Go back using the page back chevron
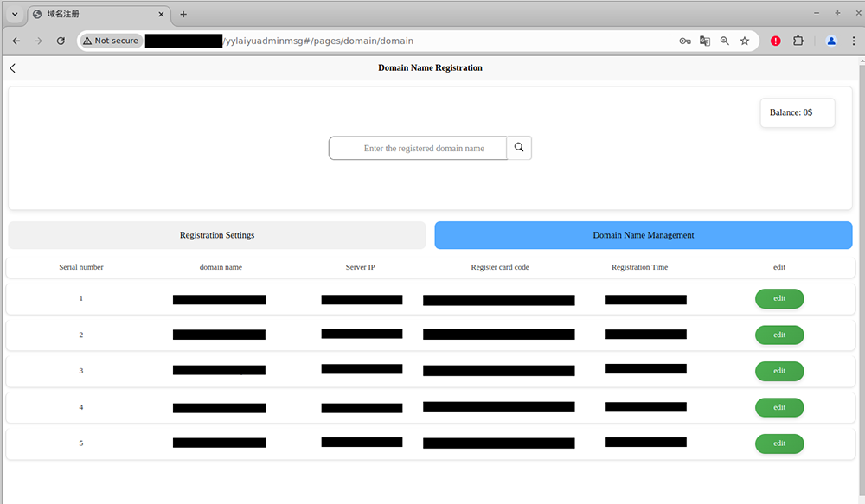Viewport: 865px width, 504px height. click(x=13, y=68)
